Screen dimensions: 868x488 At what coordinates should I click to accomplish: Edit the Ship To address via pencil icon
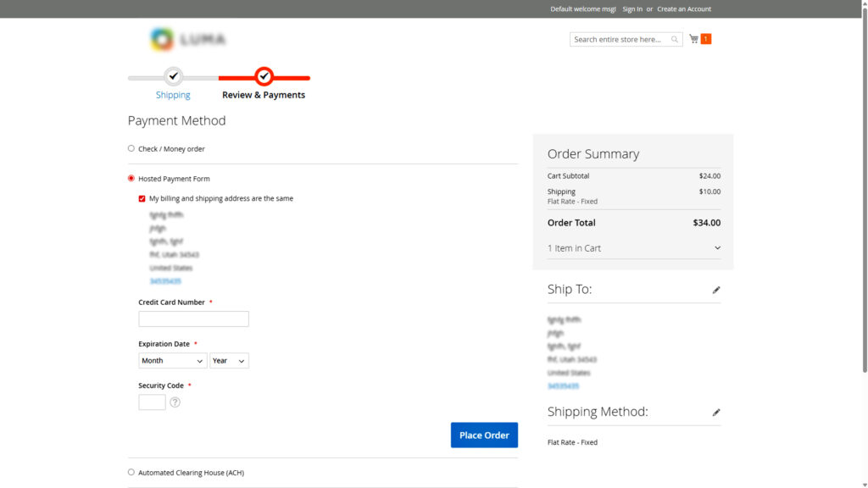716,289
